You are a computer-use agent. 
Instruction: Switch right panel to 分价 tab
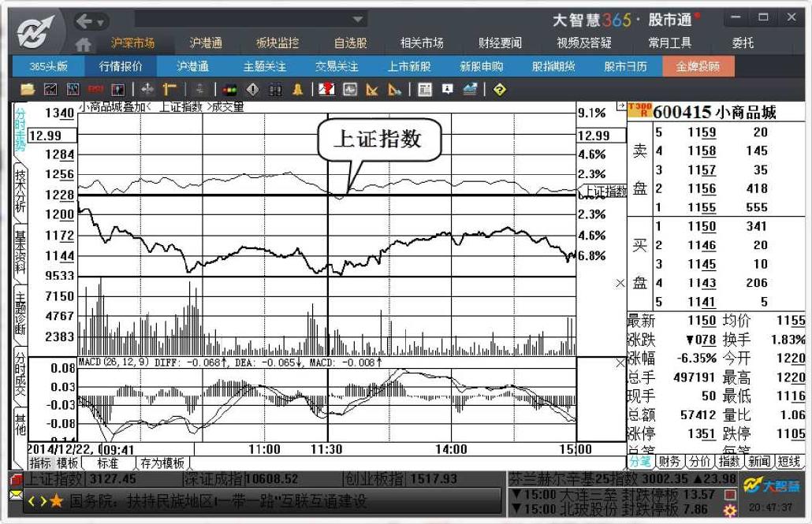point(700,461)
